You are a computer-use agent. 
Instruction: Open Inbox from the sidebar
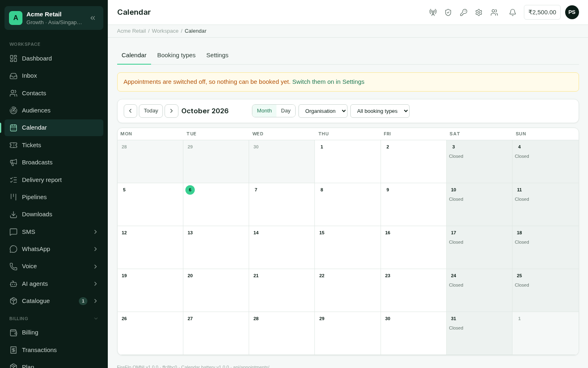[x=54, y=76]
